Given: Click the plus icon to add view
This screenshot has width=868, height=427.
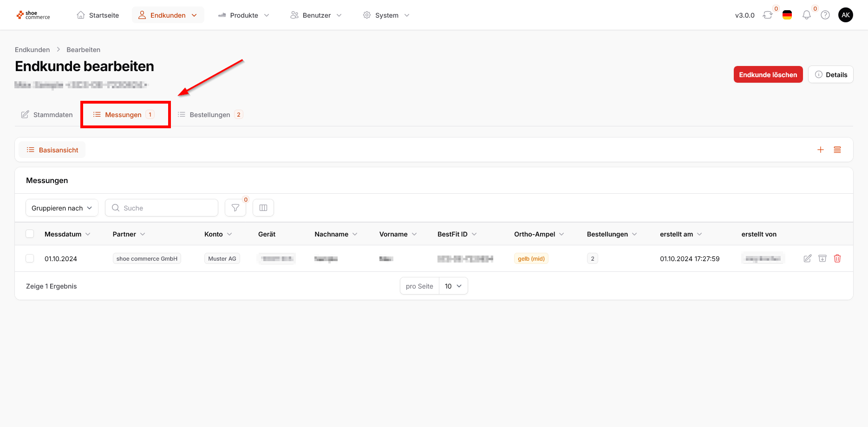Looking at the screenshot, I should click(821, 150).
